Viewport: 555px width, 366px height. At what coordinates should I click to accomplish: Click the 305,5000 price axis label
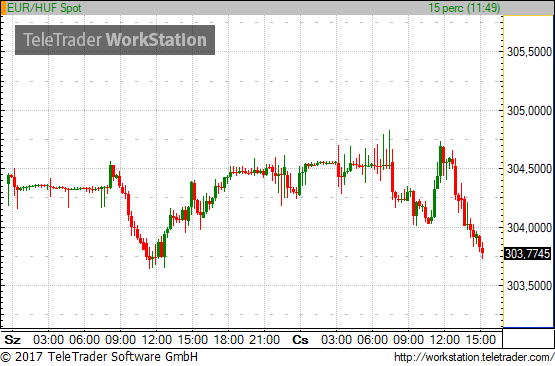click(529, 52)
